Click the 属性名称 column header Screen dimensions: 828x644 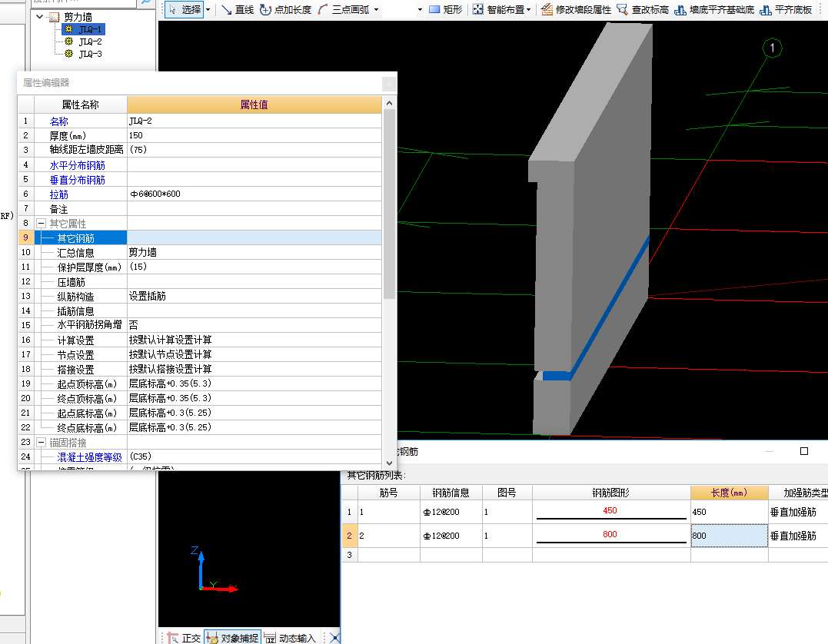point(80,105)
